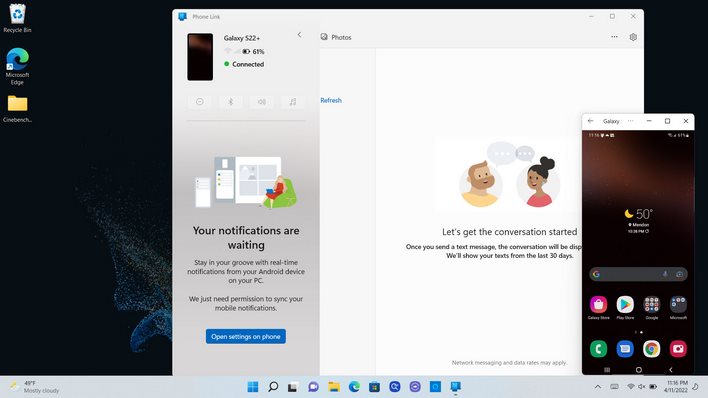Viewport: 708px width, 398px height.
Task: Open the audio player music note icon
Action: 293,102
